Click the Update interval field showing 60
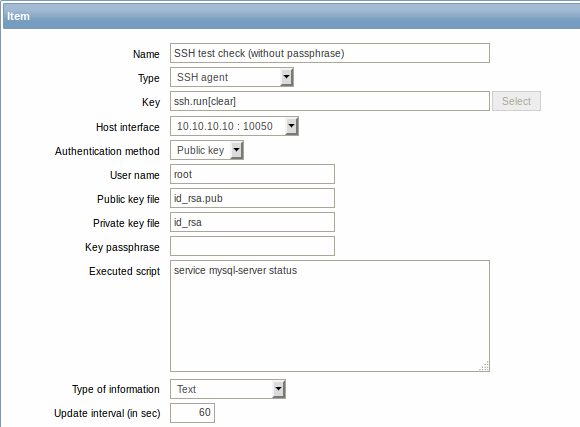580x427 pixels. click(192, 413)
